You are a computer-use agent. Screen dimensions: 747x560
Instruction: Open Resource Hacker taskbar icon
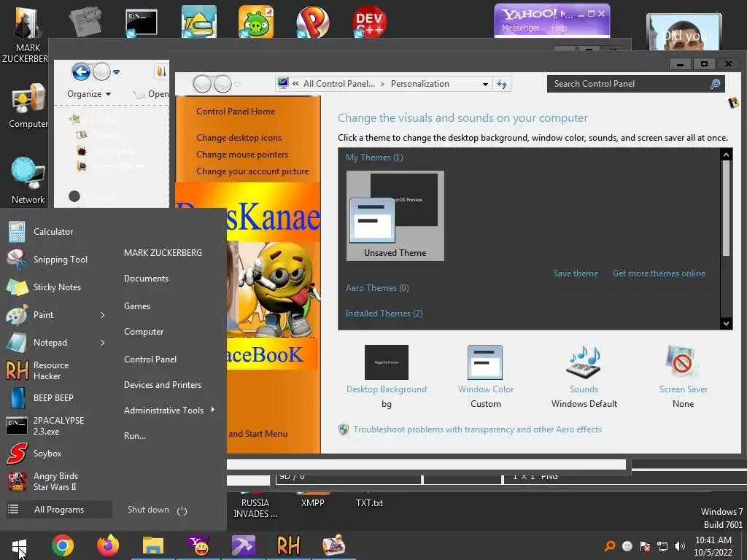pos(289,545)
